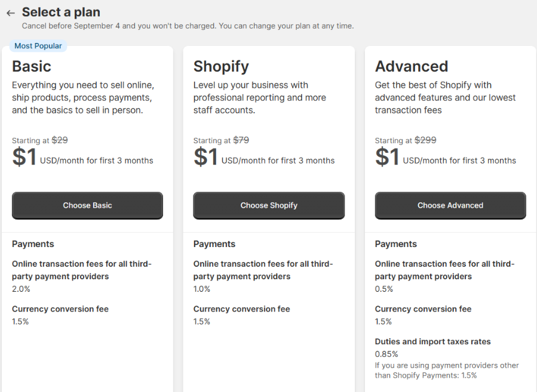Image resolution: width=537 pixels, height=392 pixels.
Task: Choose the Advanced plan
Action: 450,205
